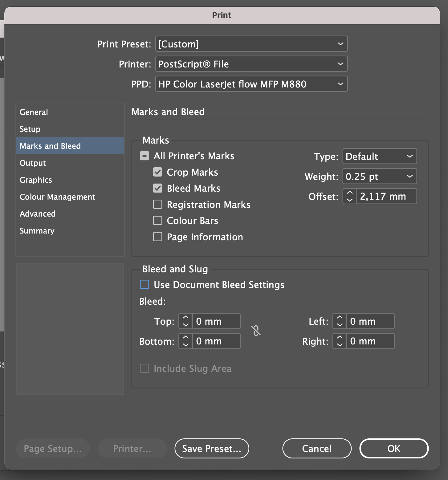Go to the Colour Management section
The width and height of the screenshot is (448, 480).
click(57, 197)
